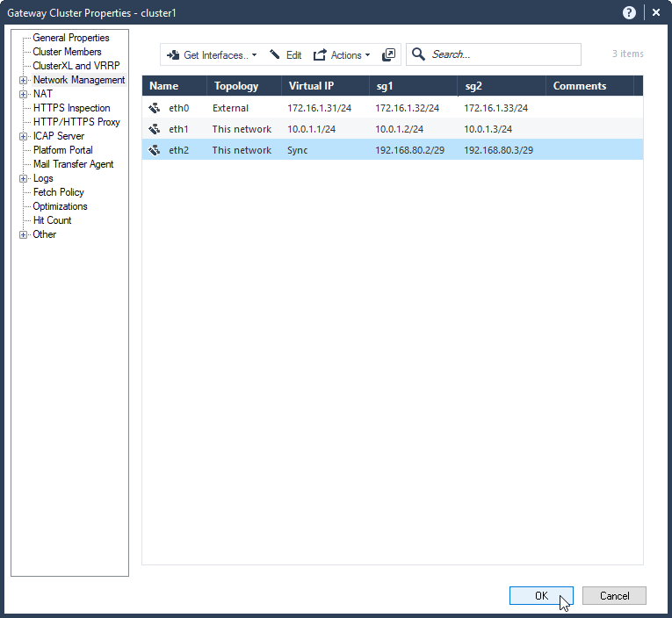This screenshot has height=618, width=672.
Task: Select Other in the tree
Action: point(45,234)
